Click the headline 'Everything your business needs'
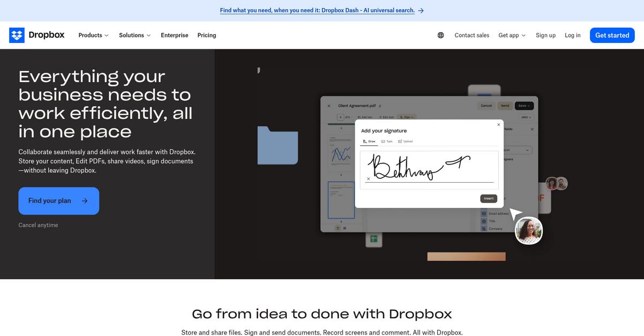 point(106,104)
